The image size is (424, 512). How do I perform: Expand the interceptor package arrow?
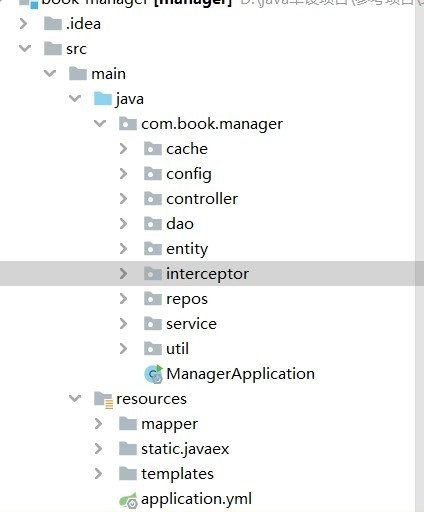point(123,274)
